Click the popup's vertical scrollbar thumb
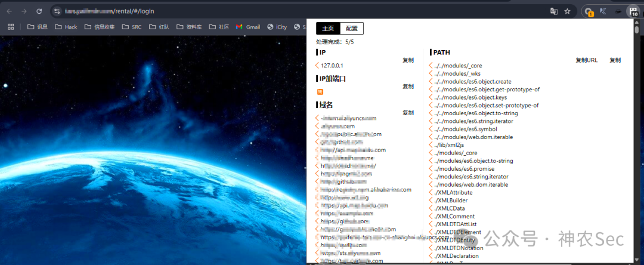The height and width of the screenshot is (265, 644). (x=637, y=30)
